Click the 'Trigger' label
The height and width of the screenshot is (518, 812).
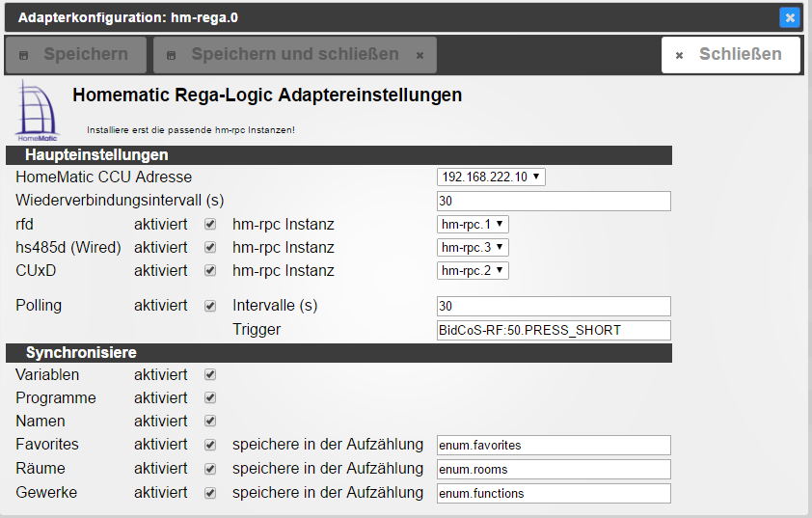coord(257,330)
